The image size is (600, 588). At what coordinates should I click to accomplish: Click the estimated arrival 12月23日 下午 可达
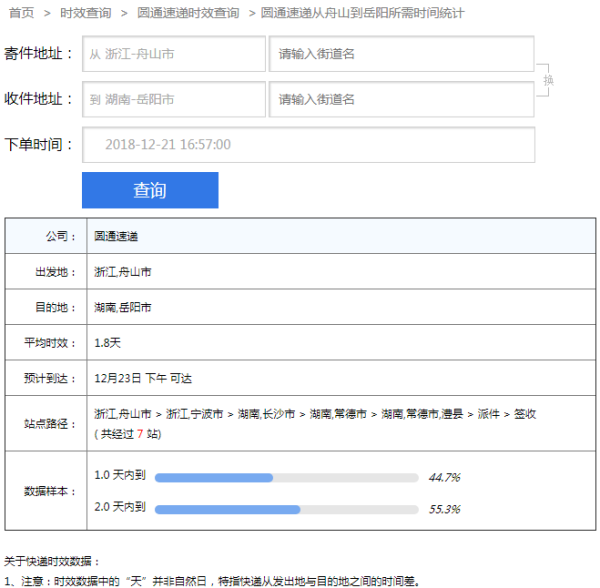[x=143, y=378]
